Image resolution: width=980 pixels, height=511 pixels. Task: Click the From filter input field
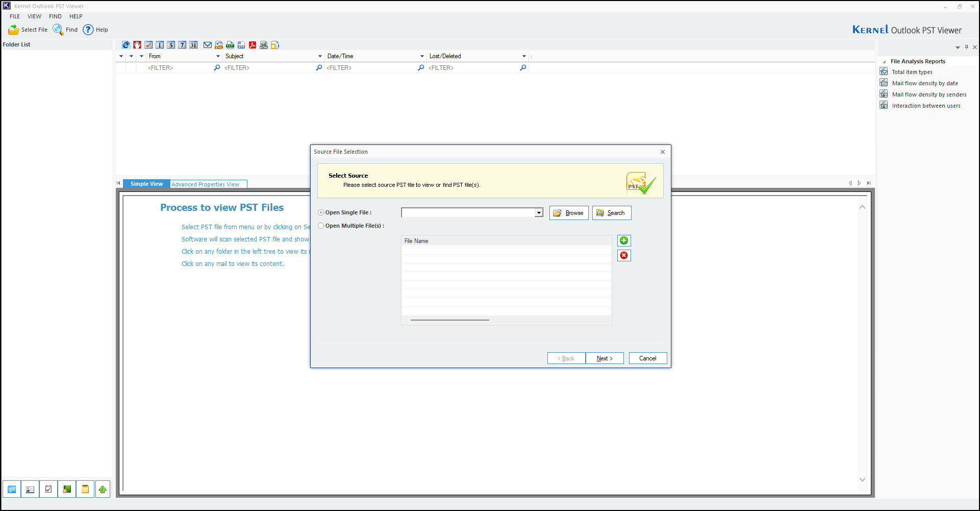pyautogui.click(x=180, y=67)
